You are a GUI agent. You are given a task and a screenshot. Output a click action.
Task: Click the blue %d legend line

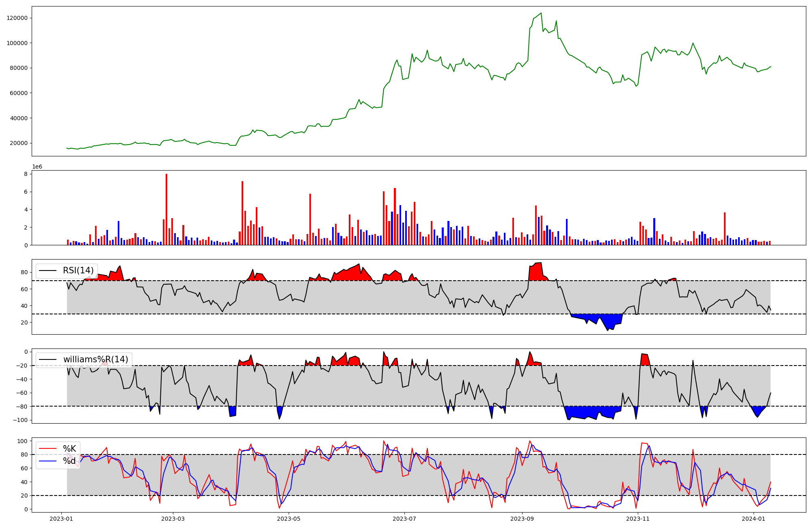[x=47, y=461]
